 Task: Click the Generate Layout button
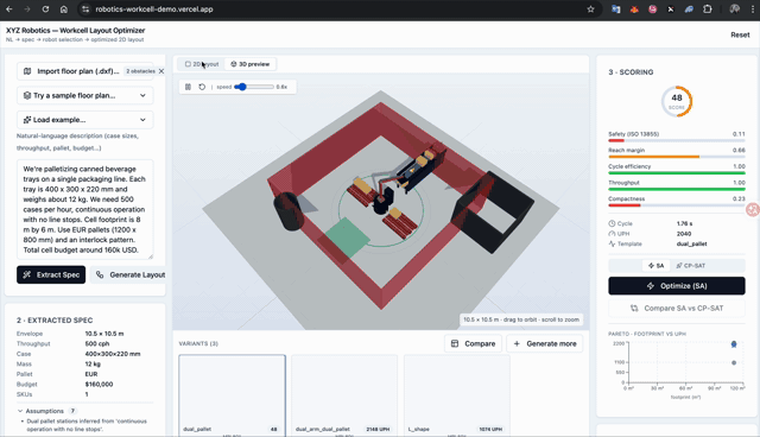129,275
